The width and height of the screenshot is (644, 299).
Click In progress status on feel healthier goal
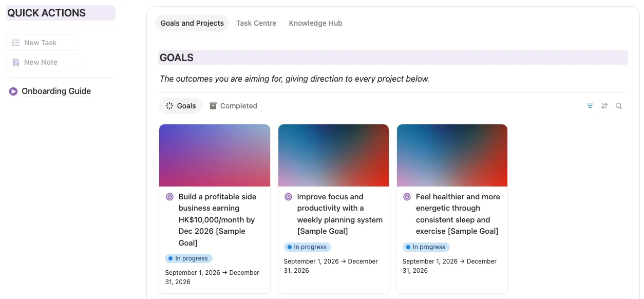click(426, 247)
